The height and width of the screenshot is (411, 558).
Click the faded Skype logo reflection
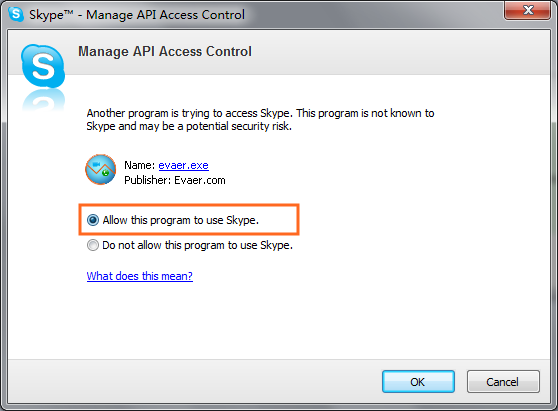(43, 100)
